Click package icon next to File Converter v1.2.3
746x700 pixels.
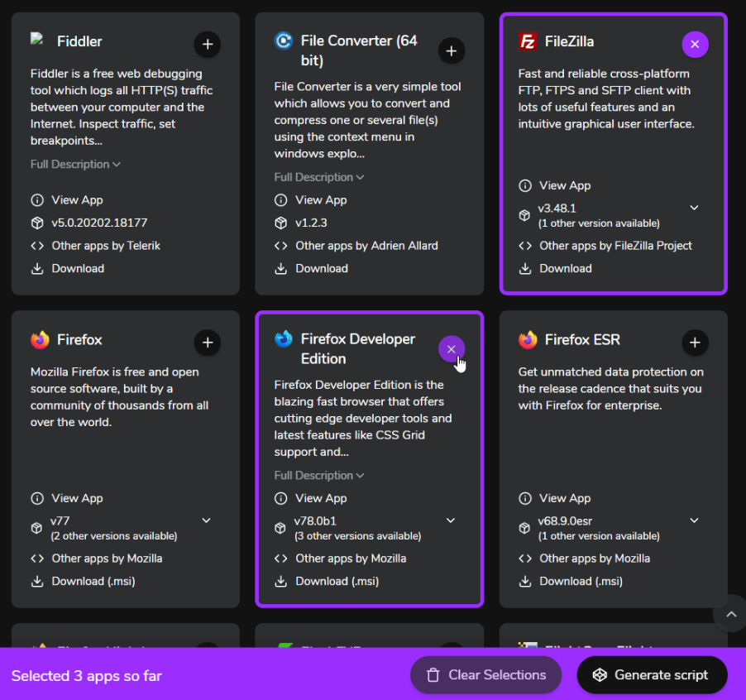pyautogui.click(x=280, y=223)
